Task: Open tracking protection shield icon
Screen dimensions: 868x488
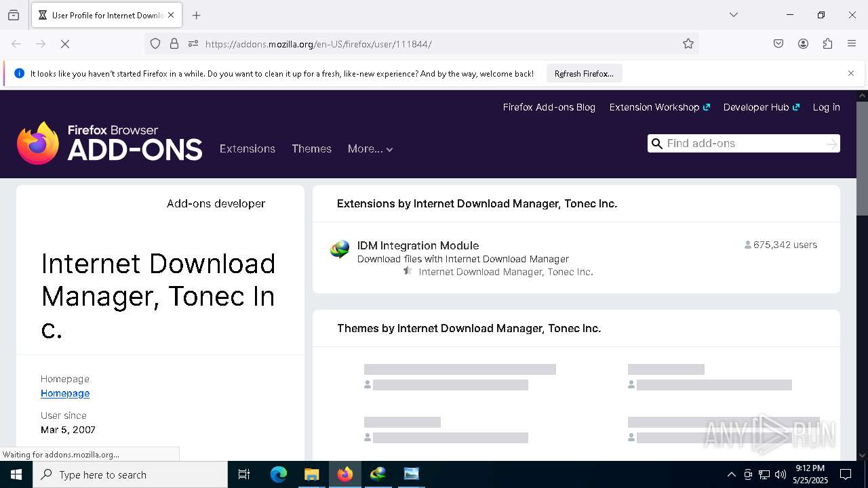Action: coord(155,44)
